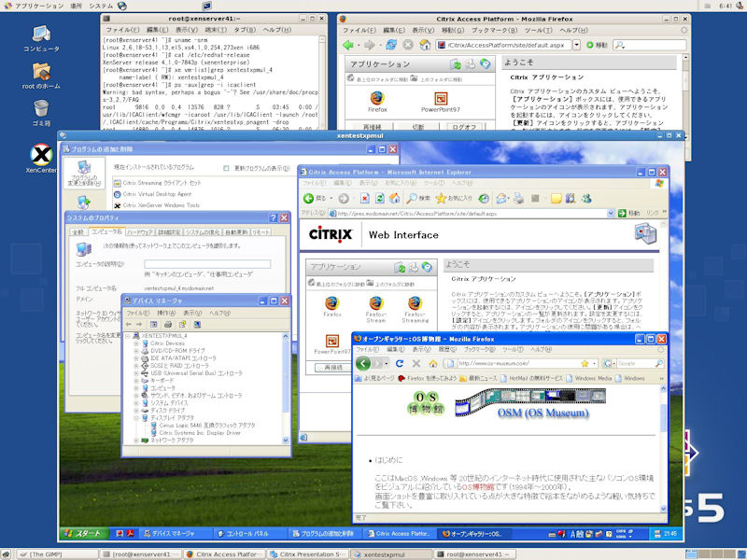Refresh the page in Internet Explorer

click(380, 198)
